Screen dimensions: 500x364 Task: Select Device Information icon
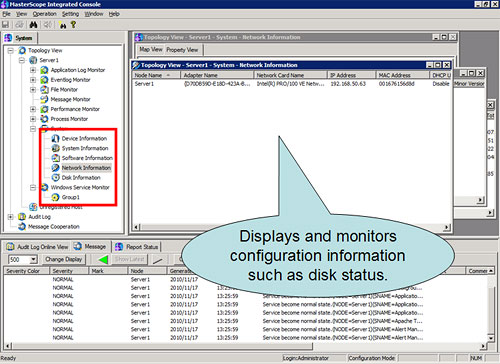pos(55,138)
